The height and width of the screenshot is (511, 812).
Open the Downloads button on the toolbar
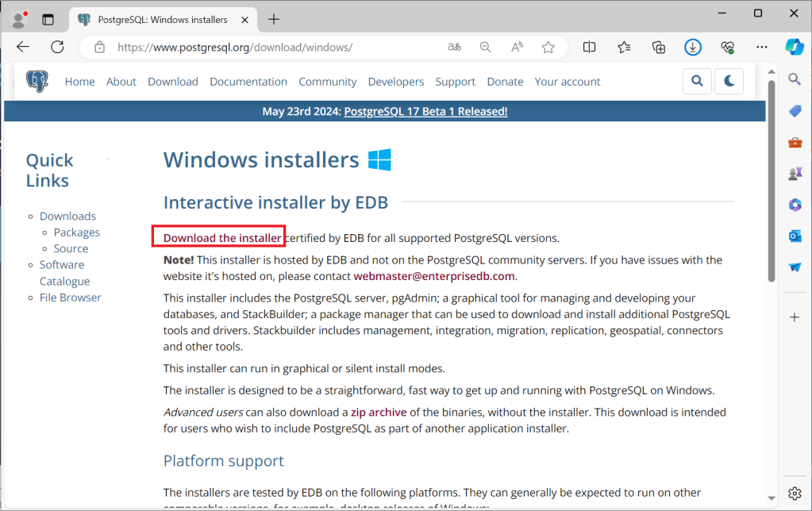coord(692,47)
